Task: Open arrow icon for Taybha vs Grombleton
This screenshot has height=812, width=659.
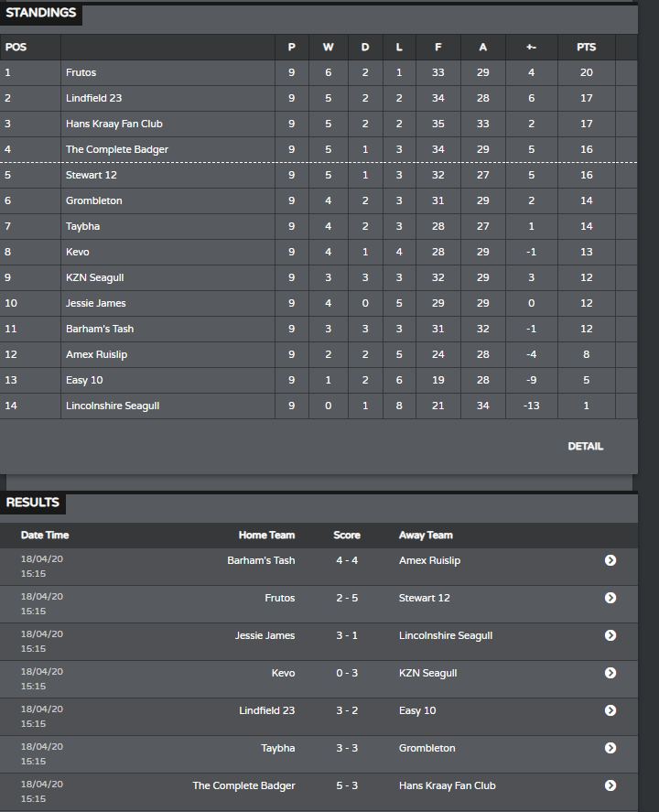Action: click(610, 748)
